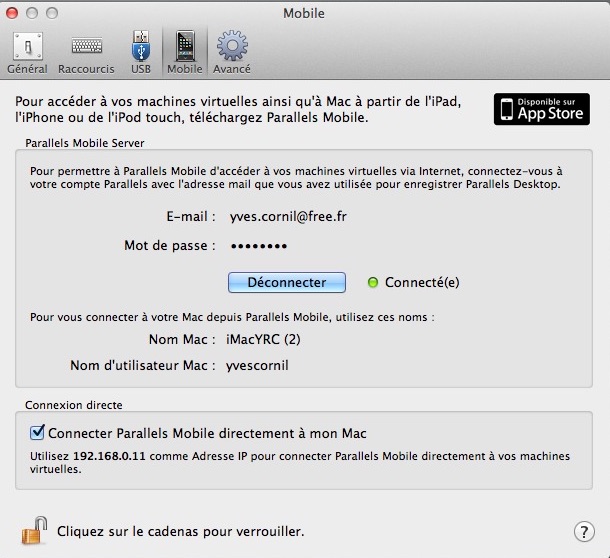Click the Disponible sur App Store badge
The width and height of the screenshot is (610, 558).
542,109
